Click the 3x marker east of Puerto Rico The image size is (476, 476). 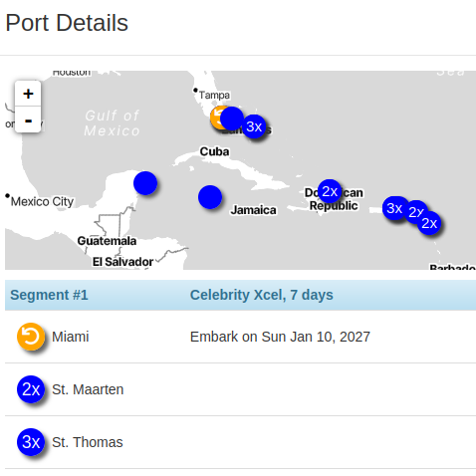(x=394, y=208)
